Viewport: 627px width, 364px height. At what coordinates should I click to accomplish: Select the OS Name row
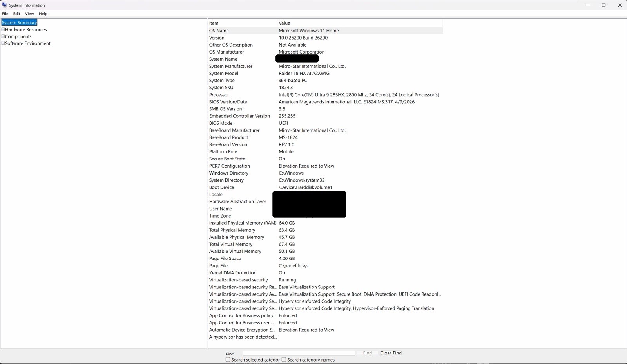325,31
